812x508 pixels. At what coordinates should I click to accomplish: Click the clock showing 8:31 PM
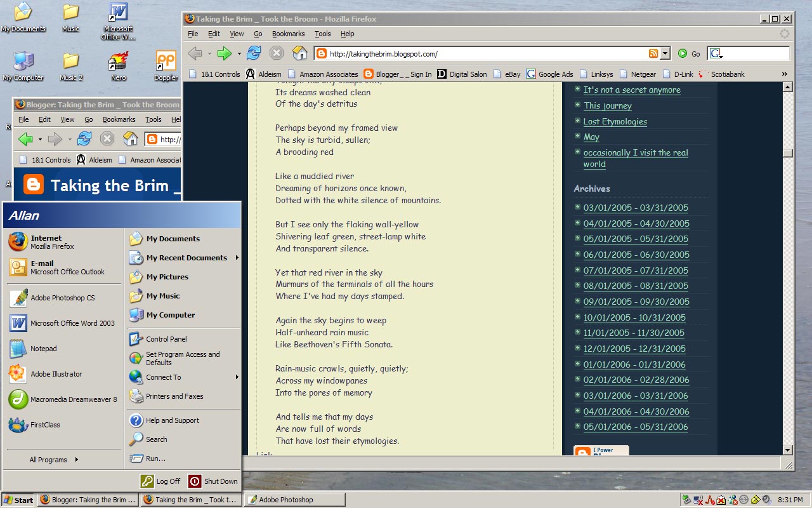[x=790, y=500]
